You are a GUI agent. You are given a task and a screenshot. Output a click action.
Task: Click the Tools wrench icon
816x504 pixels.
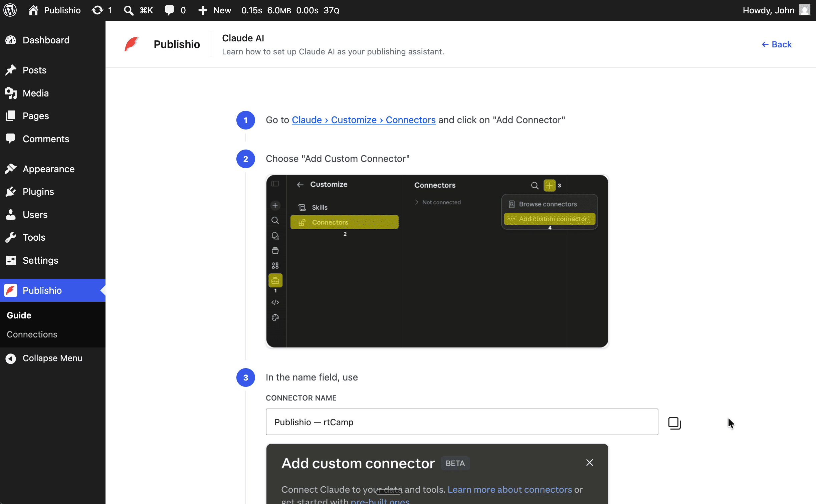[11, 237]
